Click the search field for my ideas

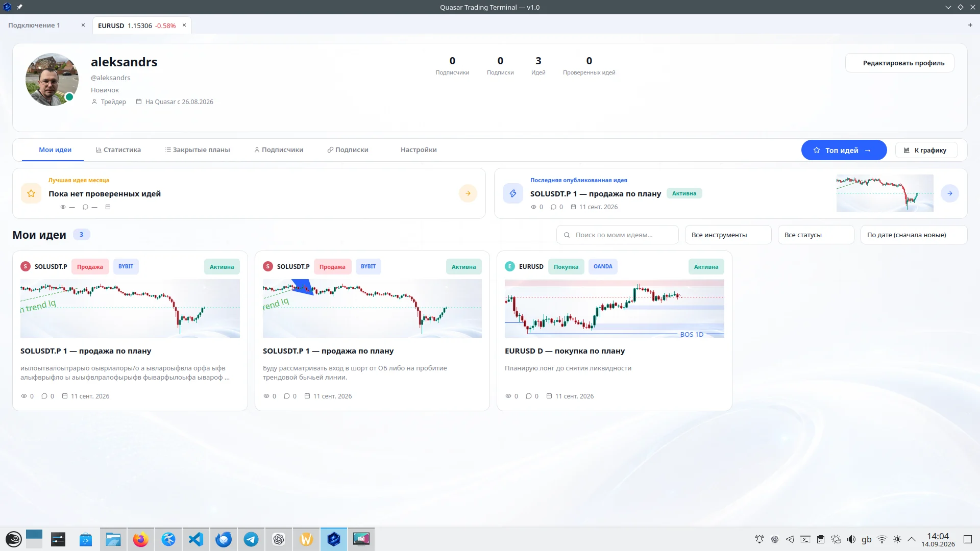tap(617, 235)
